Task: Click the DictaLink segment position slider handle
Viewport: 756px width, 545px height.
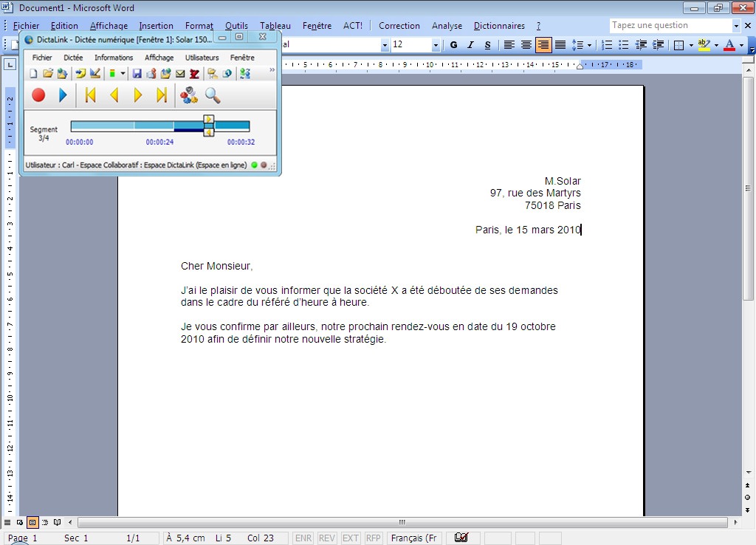Action: point(209,126)
